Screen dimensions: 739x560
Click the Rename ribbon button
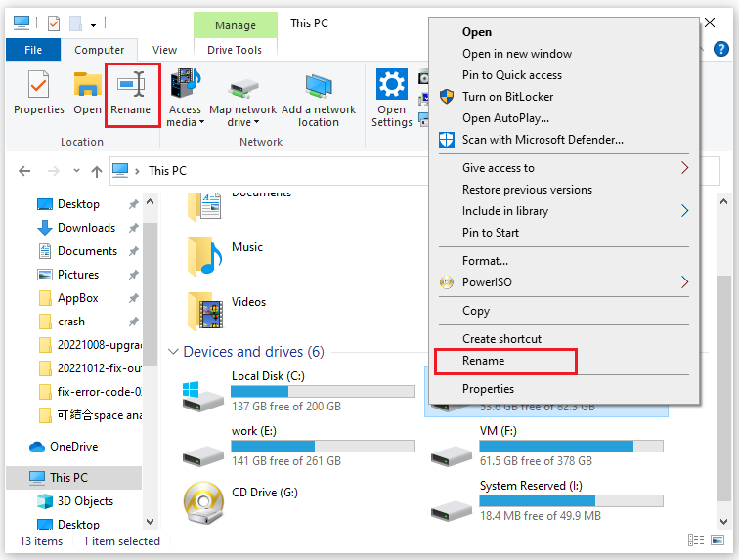click(x=131, y=94)
